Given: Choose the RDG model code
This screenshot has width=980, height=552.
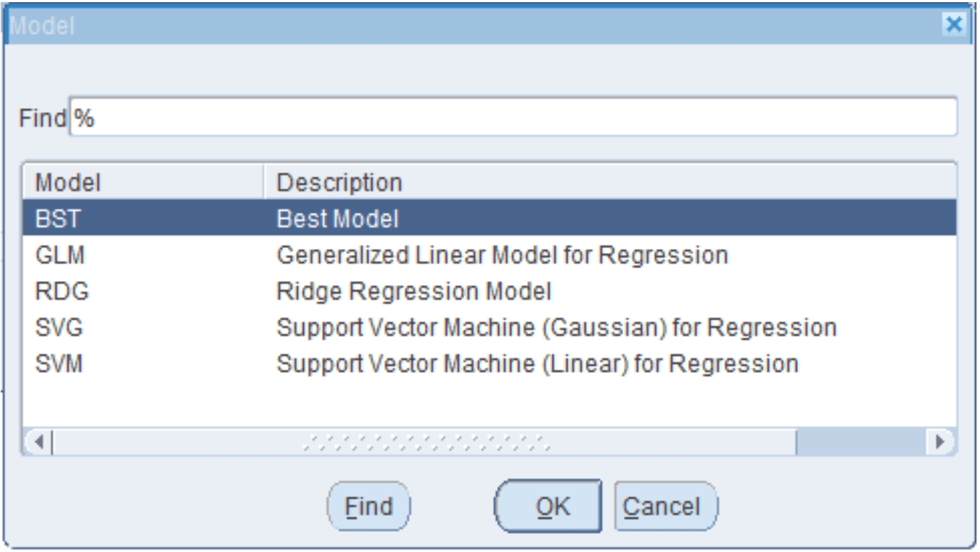Looking at the screenshot, I should pos(62,291).
